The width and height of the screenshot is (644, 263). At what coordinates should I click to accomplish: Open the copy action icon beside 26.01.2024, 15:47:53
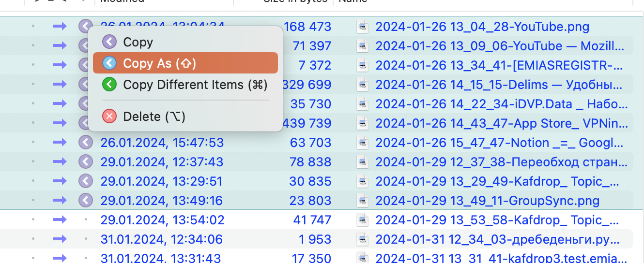86,142
